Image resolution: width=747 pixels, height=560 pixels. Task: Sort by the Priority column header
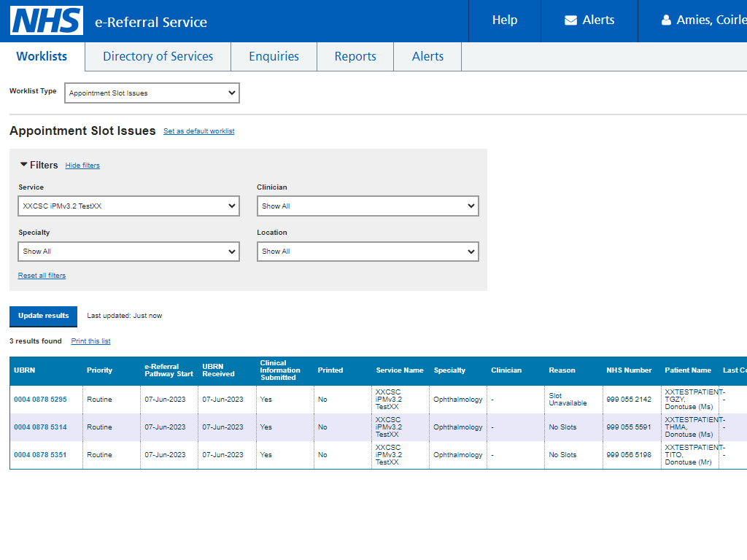99,370
